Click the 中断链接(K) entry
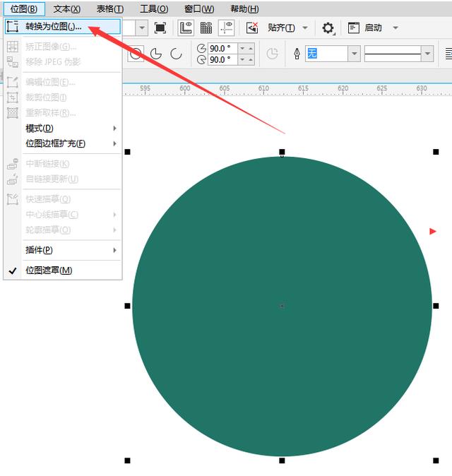Screen dimensions: 452x476 pos(63,164)
